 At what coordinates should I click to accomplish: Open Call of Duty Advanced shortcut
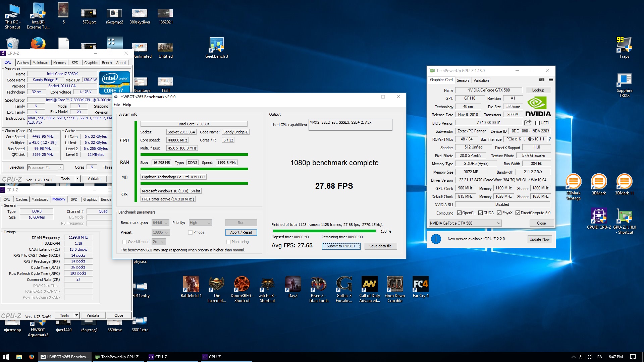(x=369, y=289)
